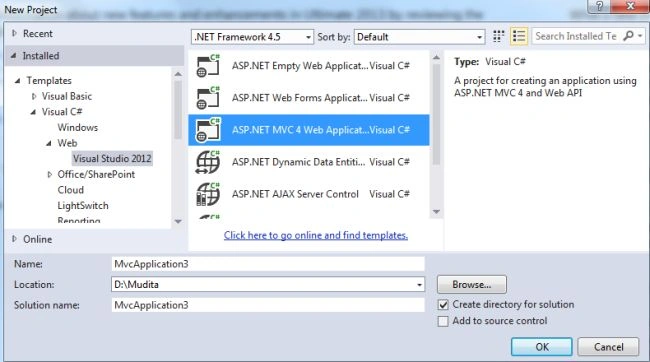
Task: Select ASP.NET Empty Web Application row
Action: [309, 66]
